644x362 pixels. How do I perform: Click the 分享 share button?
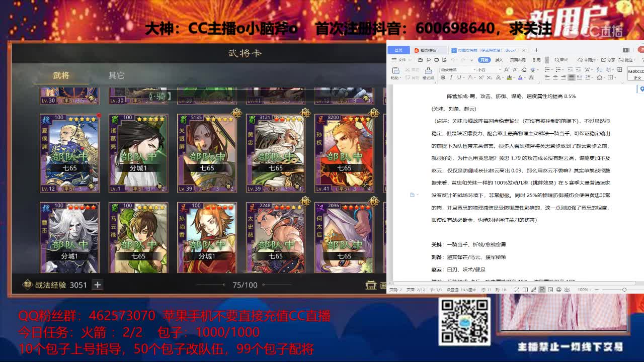608,60
